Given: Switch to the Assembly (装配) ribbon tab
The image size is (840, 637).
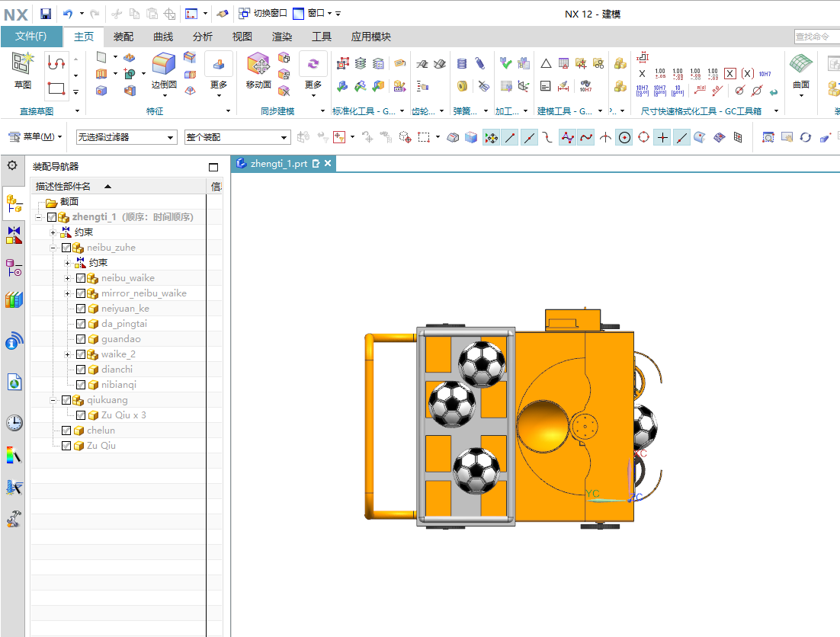Looking at the screenshot, I should click(123, 37).
